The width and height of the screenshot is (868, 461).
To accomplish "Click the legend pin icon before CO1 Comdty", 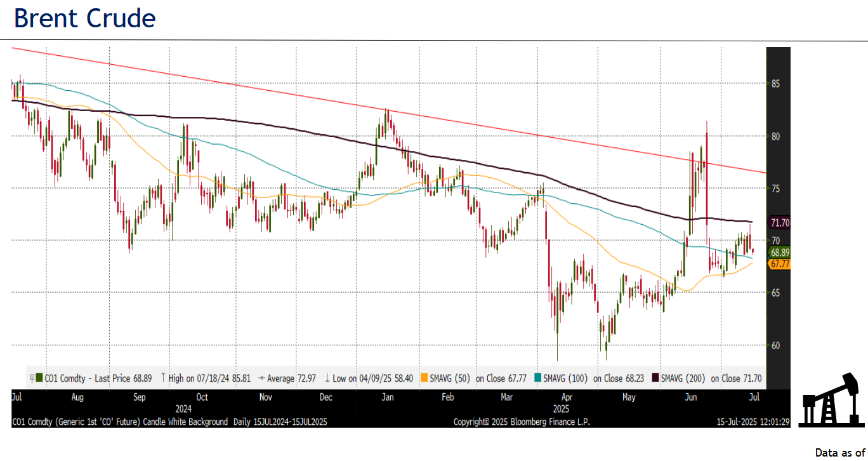I will click(32, 378).
